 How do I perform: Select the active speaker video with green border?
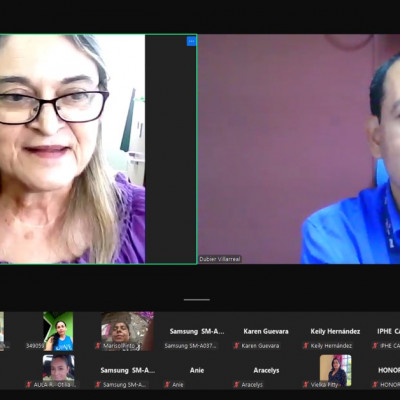point(98,149)
